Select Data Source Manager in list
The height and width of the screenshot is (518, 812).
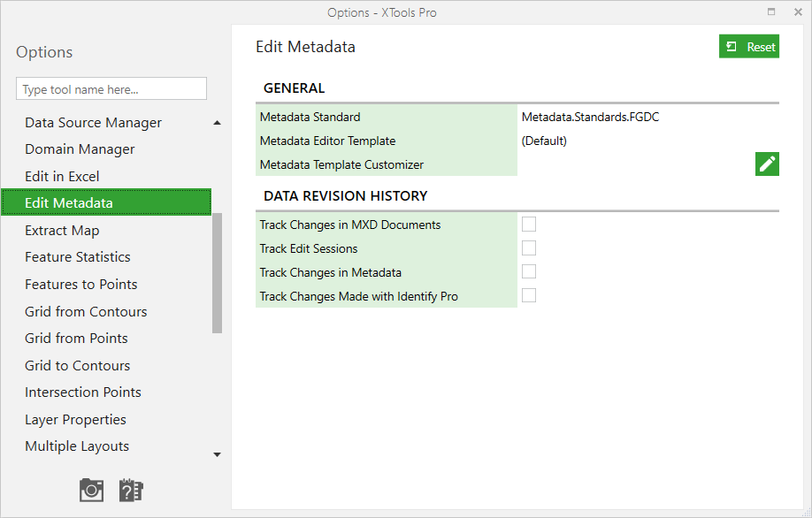coord(93,123)
